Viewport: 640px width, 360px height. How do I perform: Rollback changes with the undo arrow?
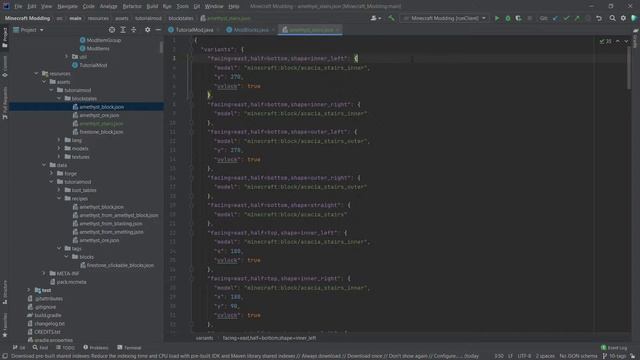(599, 18)
